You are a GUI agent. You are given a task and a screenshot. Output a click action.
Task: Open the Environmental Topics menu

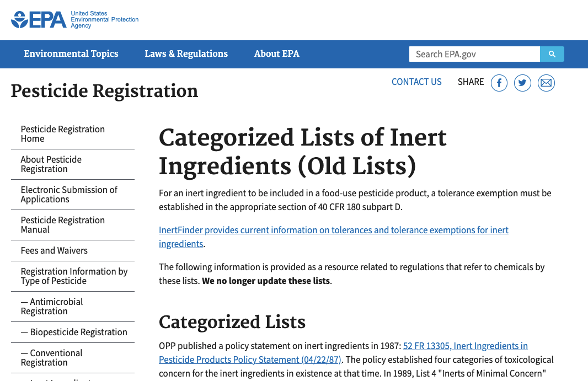point(71,54)
